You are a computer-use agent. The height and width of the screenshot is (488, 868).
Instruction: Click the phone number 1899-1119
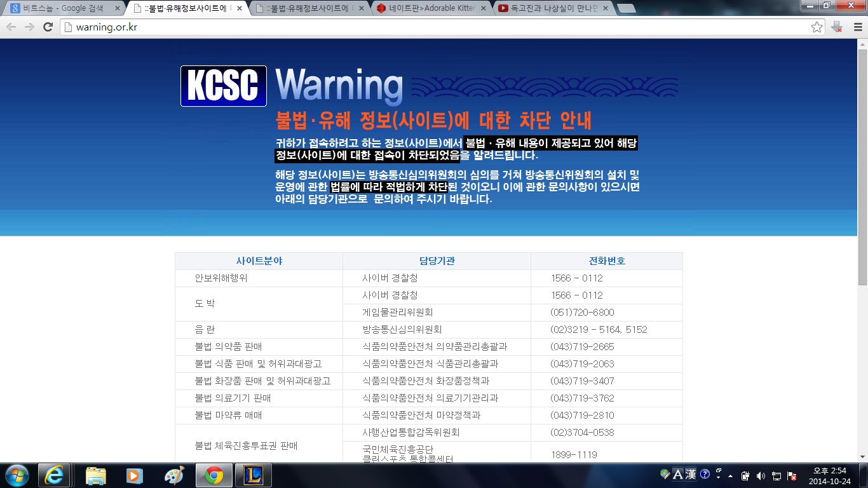574,455
